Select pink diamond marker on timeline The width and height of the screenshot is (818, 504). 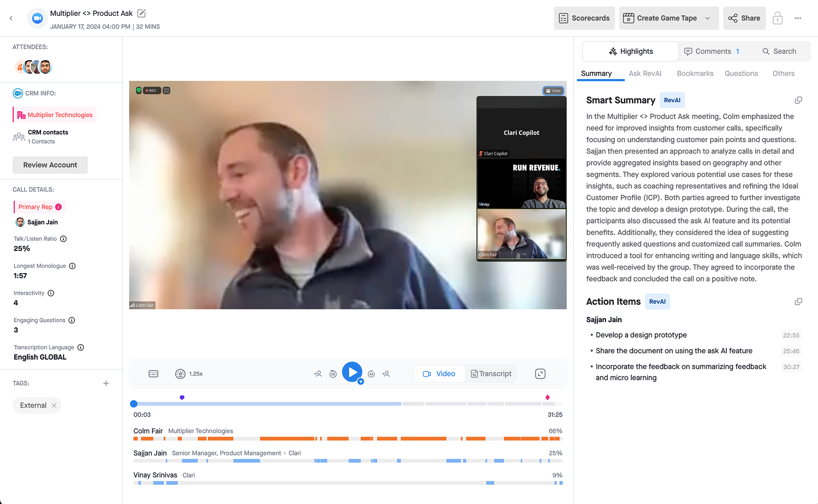[547, 398]
